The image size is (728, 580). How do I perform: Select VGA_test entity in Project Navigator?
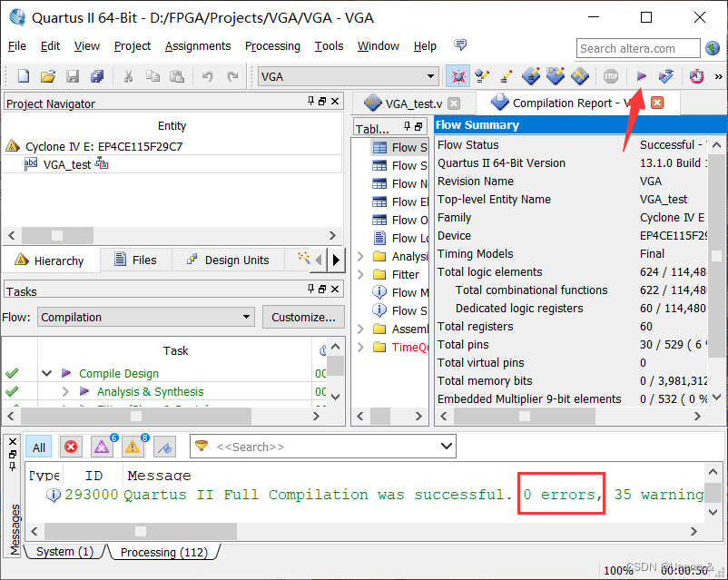pyautogui.click(x=67, y=165)
